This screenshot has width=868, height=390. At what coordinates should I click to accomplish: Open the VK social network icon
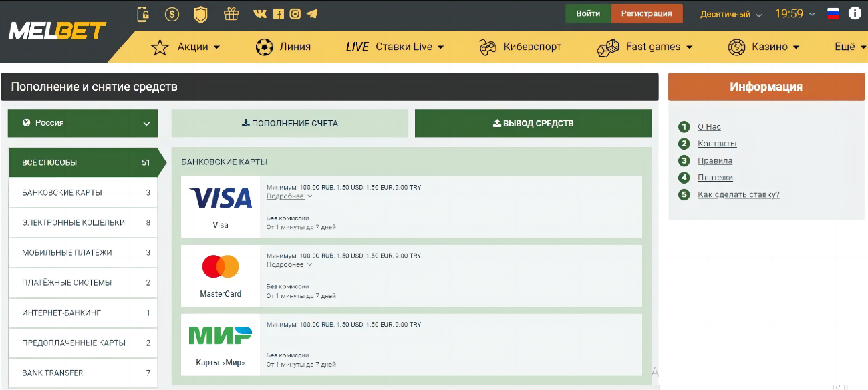point(261,14)
